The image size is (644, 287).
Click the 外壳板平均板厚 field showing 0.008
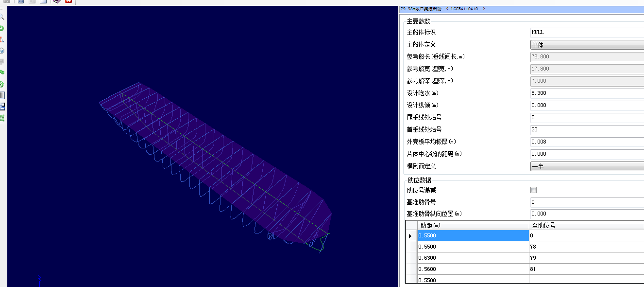(x=587, y=142)
